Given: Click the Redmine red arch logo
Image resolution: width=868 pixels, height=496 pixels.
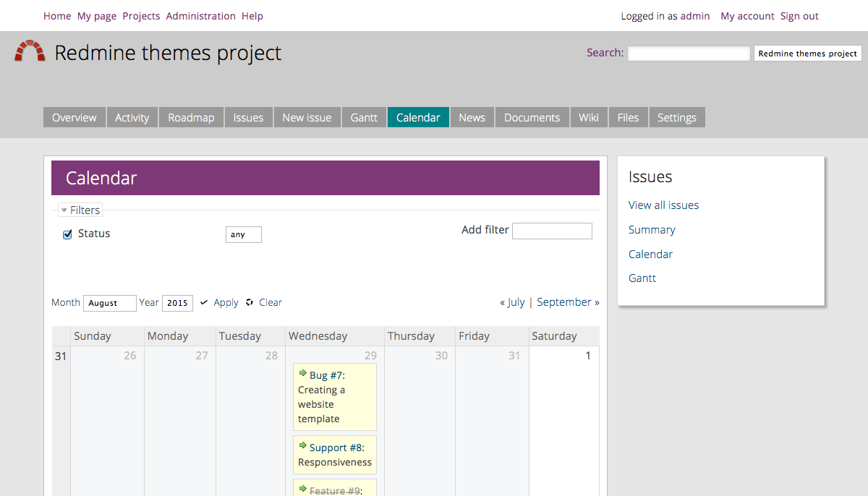Looking at the screenshot, I should point(30,51).
